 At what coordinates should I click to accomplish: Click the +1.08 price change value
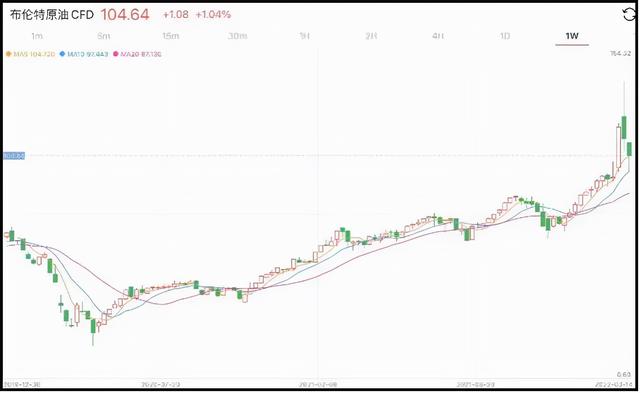pyautogui.click(x=176, y=15)
